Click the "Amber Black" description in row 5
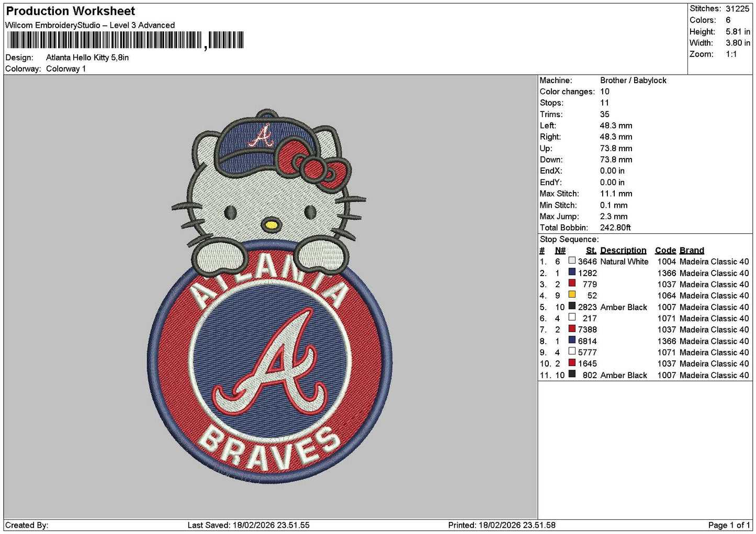This screenshot has width=756, height=534. pyautogui.click(x=624, y=307)
